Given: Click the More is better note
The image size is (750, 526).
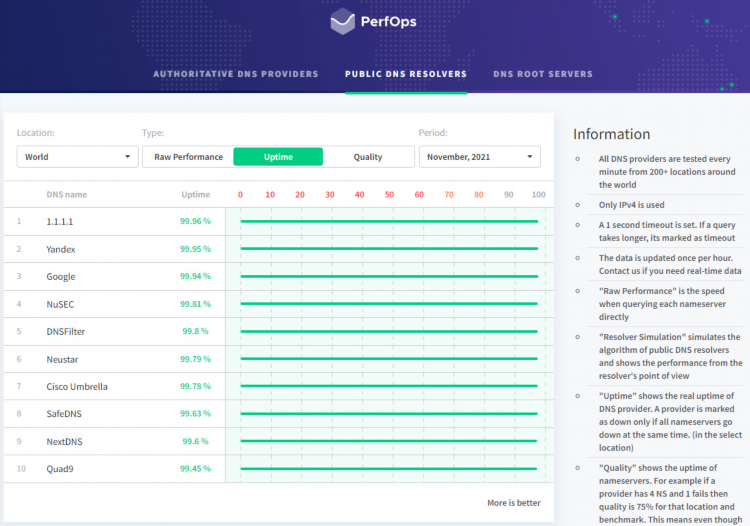Looking at the screenshot, I should point(514,503).
